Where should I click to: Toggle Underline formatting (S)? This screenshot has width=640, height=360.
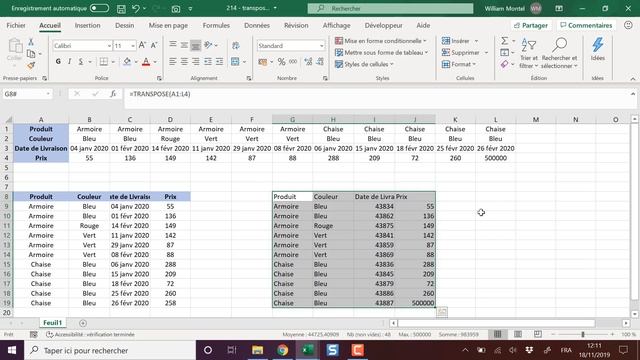tap(81, 62)
